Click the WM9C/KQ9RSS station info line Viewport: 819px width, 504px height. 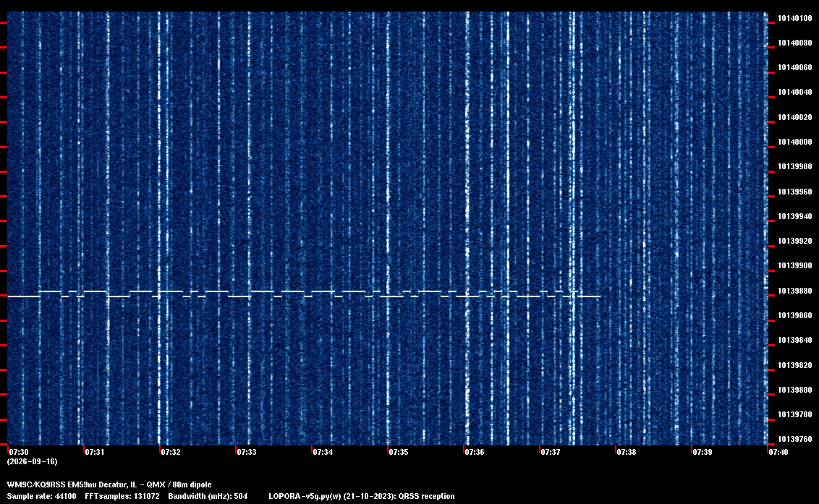point(109,484)
